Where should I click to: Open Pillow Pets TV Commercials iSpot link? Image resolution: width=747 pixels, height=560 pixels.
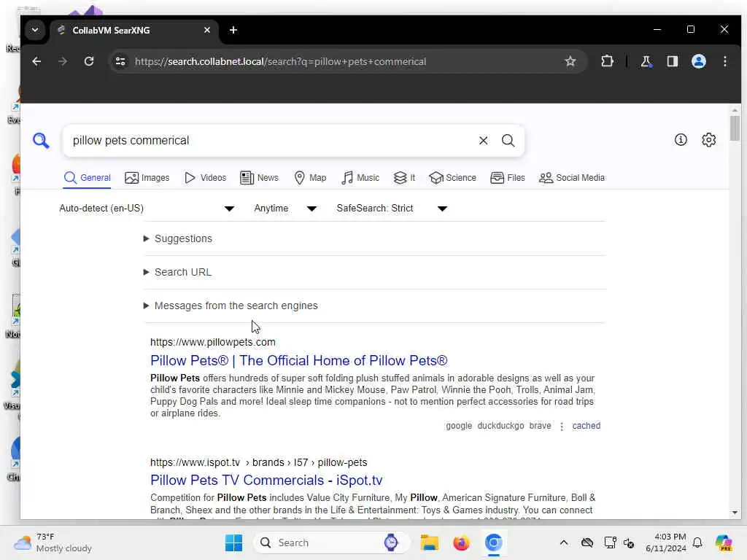click(266, 480)
